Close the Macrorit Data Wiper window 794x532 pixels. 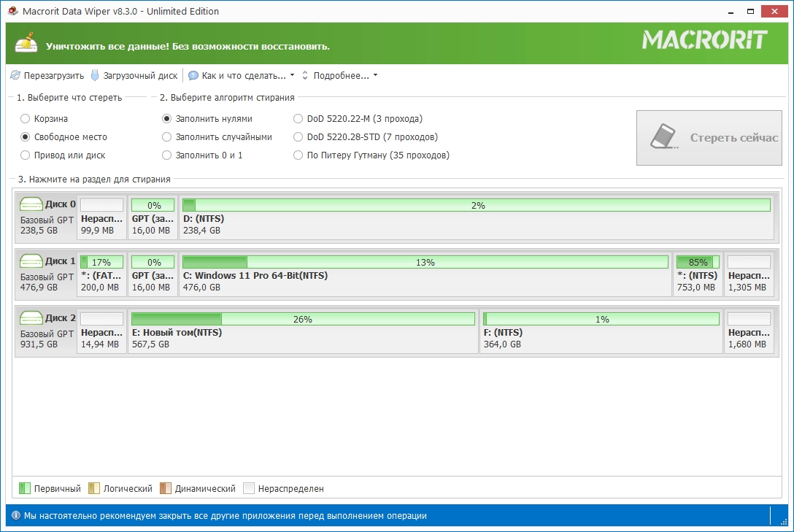pos(774,11)
